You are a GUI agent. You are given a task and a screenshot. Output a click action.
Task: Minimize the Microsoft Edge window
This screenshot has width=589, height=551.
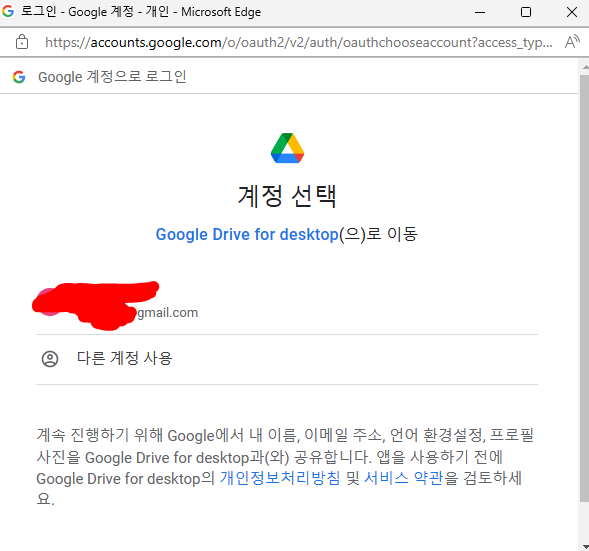click(x=480, y=12)
